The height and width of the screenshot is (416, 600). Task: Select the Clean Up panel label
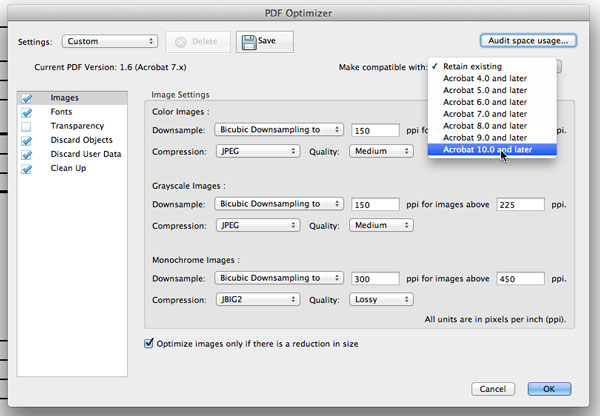[x=68, y=168]
